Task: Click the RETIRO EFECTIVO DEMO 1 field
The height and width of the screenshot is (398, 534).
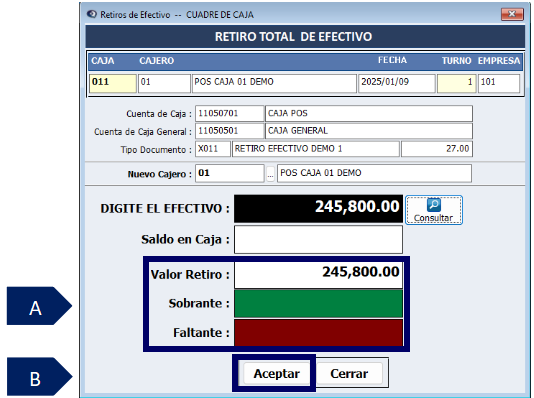Action: tap(315, 149)
